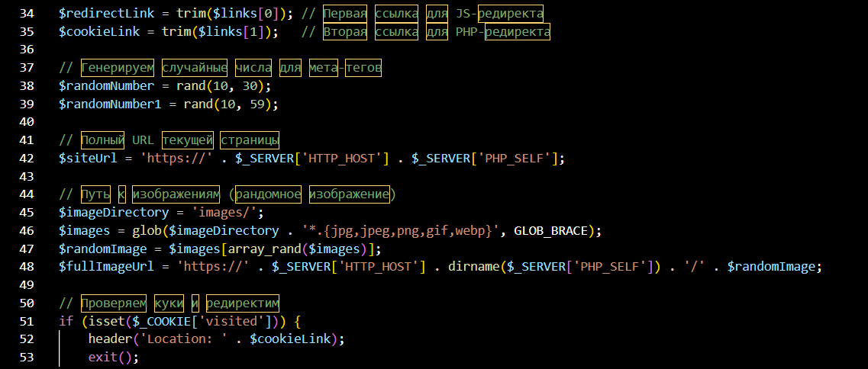Click the word 'Проверяем' in line 50 comment
The width and height of the screenshot is (868, 369).
[x=114, y=303]
